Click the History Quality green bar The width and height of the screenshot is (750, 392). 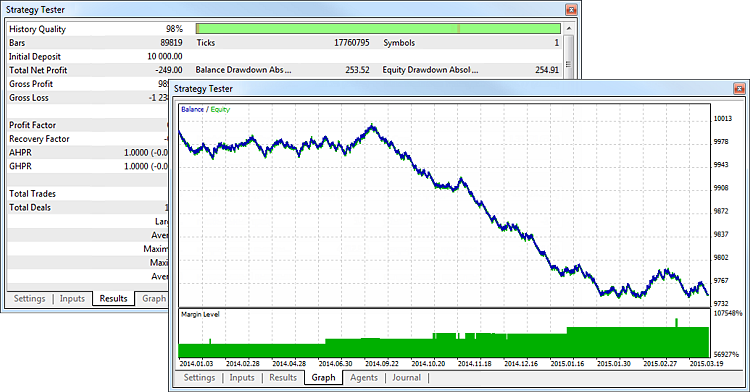tap(378, 29)
